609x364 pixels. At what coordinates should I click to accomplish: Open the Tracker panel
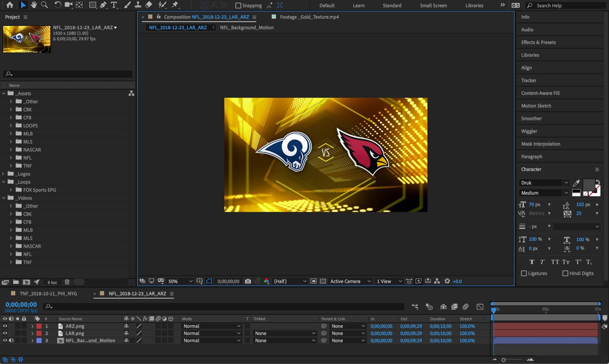(x=528, y=80)
